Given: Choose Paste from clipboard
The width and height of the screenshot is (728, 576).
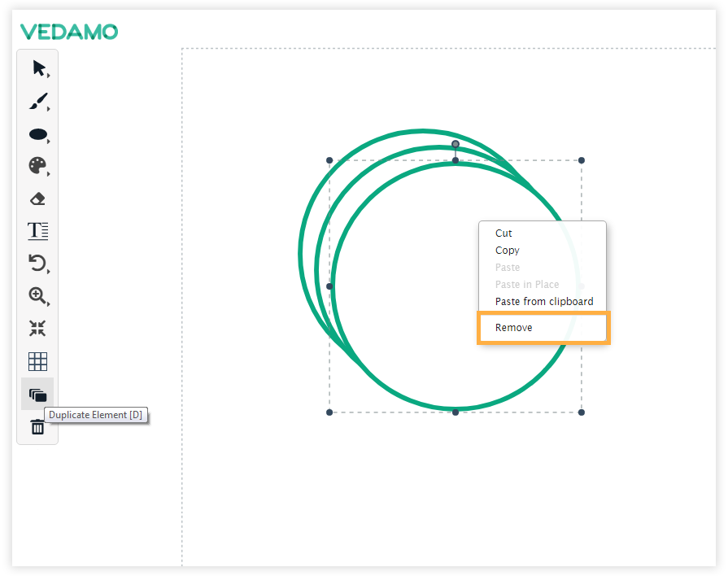Looking at the screenshot, I should [543, 302].
